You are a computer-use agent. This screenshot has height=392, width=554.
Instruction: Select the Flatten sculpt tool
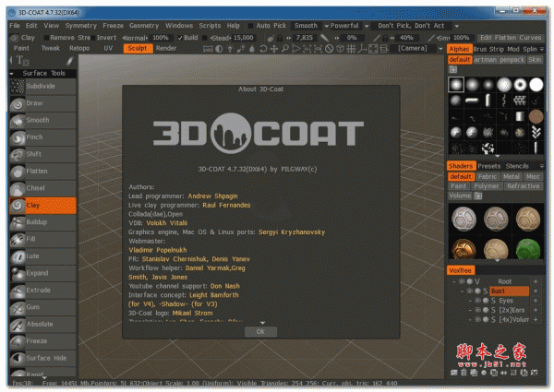pos(42,172)
